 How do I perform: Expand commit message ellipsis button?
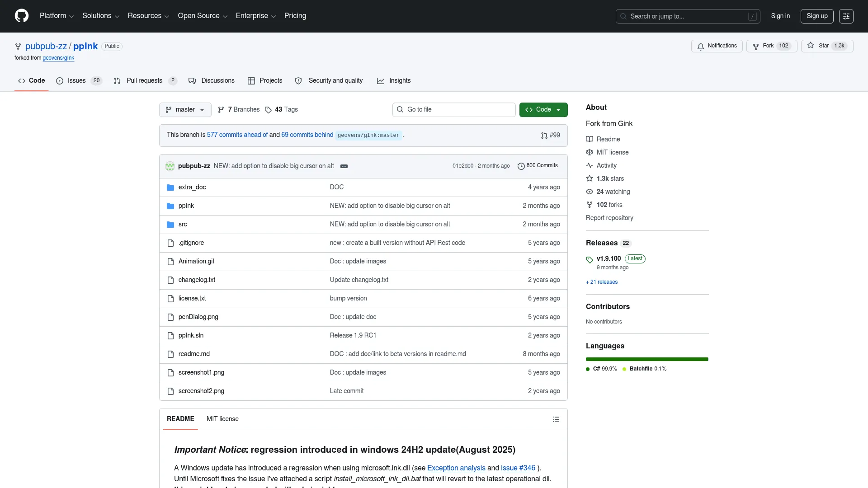[x=344, y=166]
